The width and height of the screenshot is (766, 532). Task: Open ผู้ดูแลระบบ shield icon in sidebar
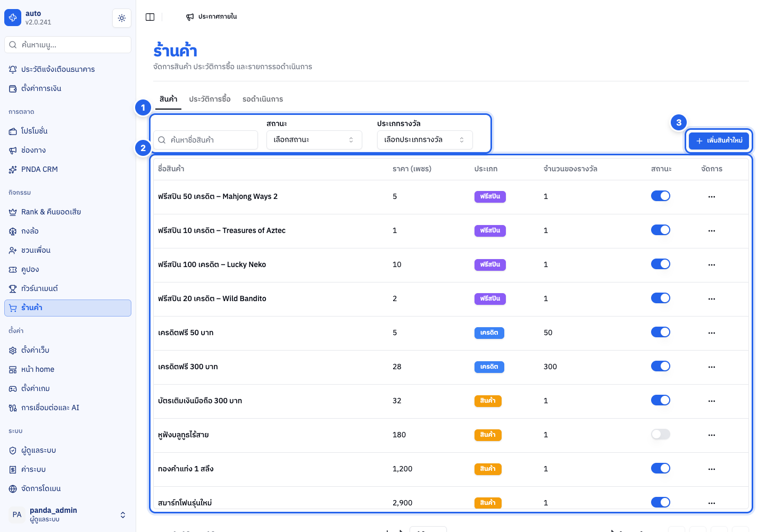13,450
